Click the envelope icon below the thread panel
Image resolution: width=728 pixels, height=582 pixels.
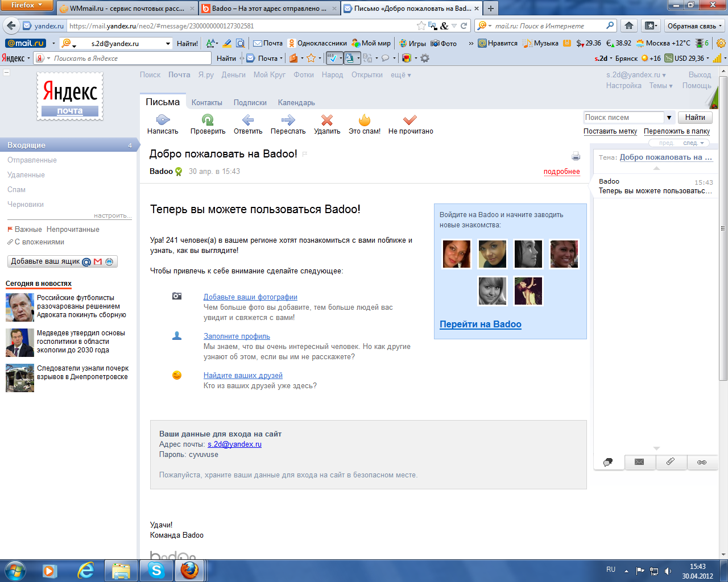coord(639,462)
